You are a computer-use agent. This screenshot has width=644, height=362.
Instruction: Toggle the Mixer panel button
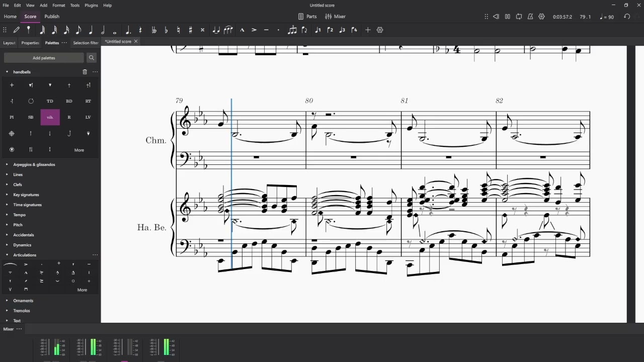point(335,17)
